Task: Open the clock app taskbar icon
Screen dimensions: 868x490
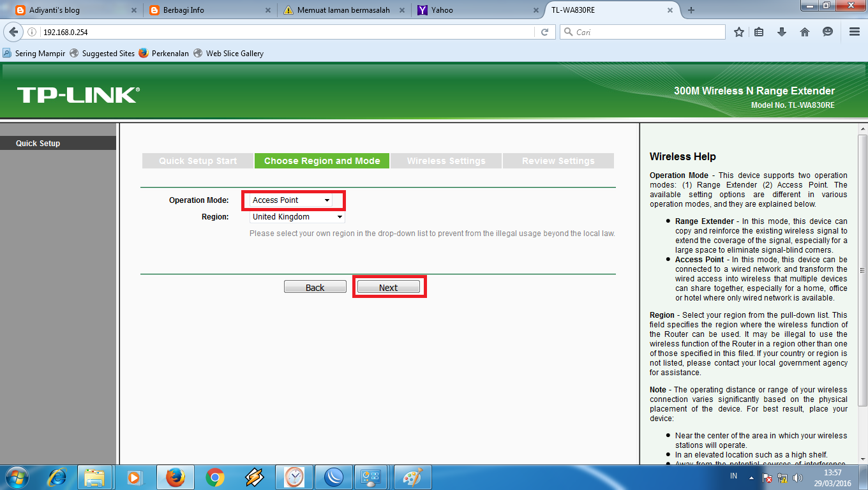Action: (x=294, y=477)
